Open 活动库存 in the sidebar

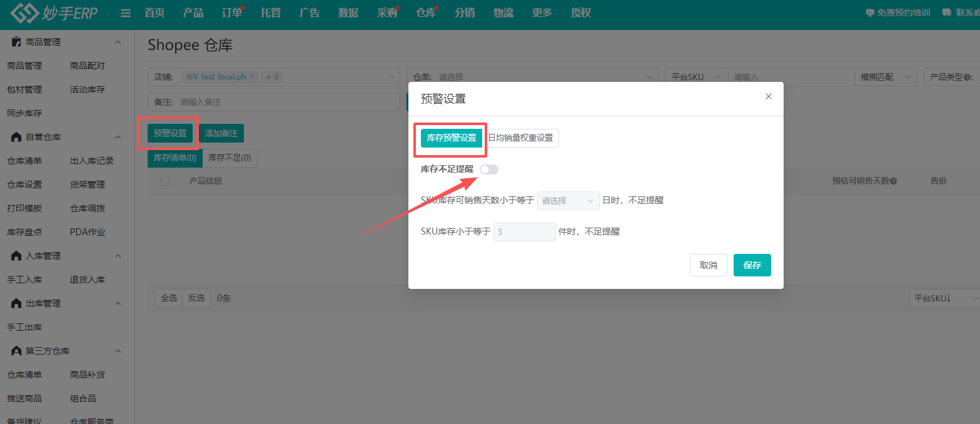coord(88,89)
